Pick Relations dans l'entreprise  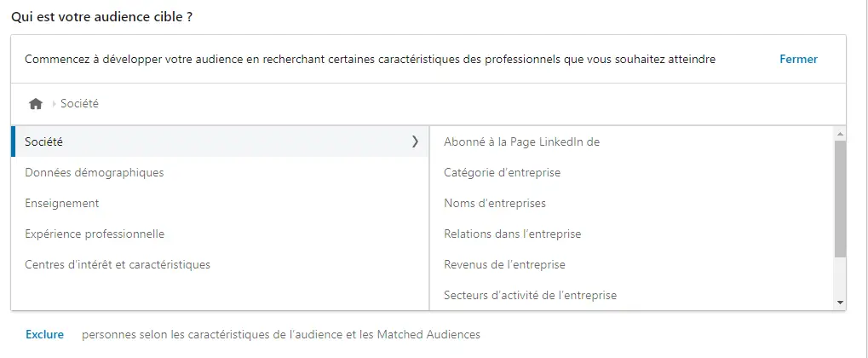[x=632, y=234]
